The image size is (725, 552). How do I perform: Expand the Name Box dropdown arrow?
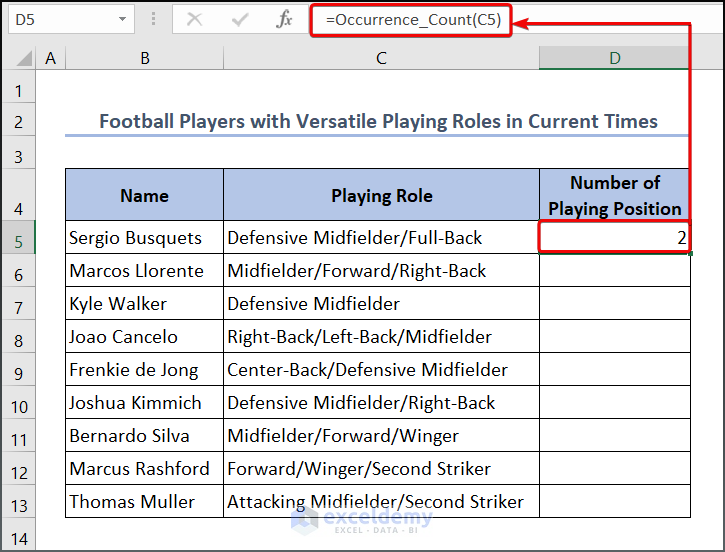click(x=122, y=19)
